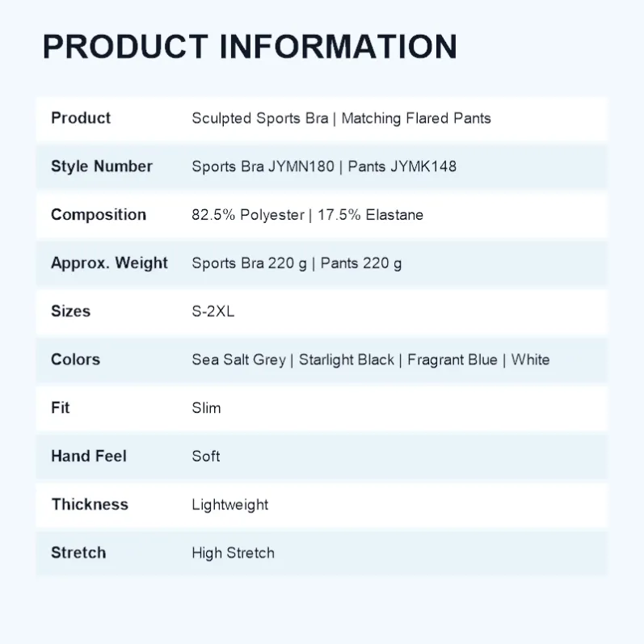Select the Stretch row label

[x=78, y=553]
